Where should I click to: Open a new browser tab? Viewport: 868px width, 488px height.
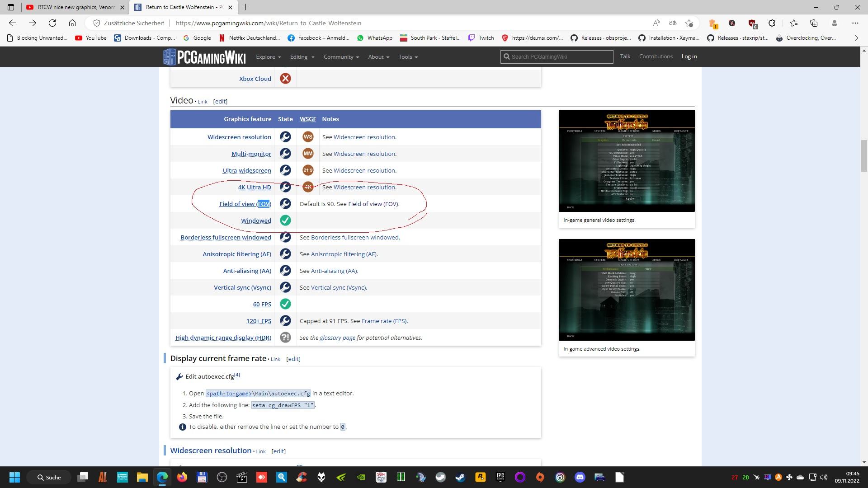tap(245, 7)
